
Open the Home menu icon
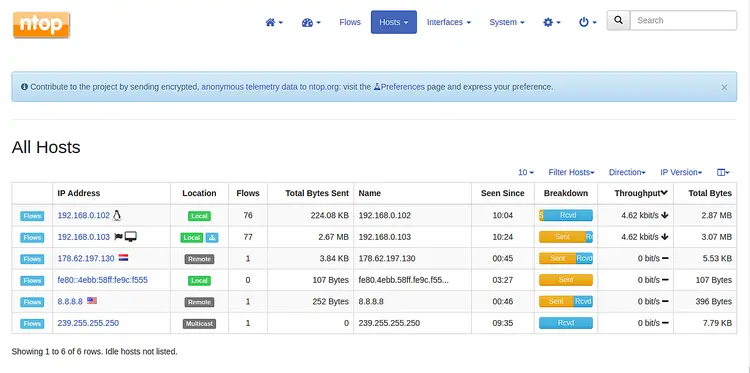point(274,22)
